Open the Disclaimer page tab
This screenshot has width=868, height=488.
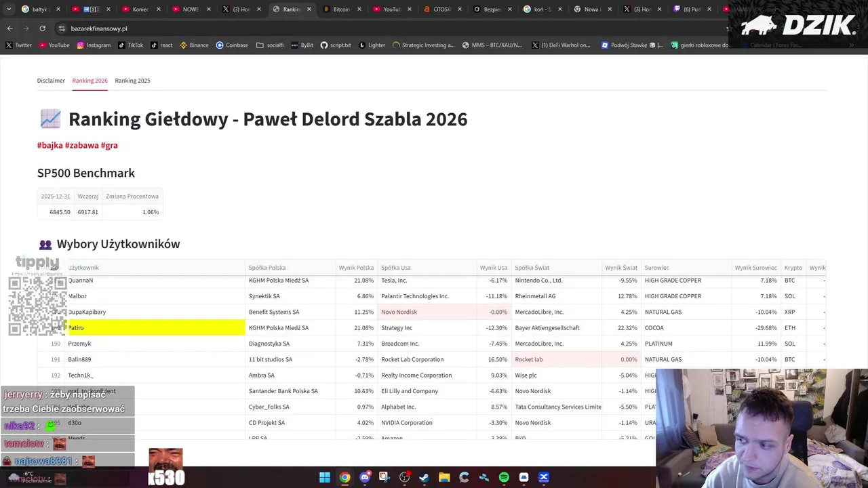[51, 81]
